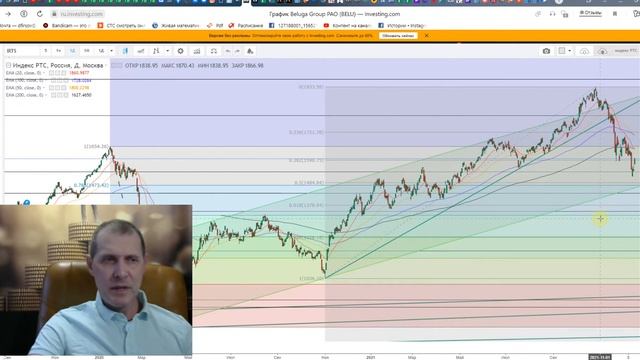
Task: Click the browser forward arrow
Action: coord(8,14)
